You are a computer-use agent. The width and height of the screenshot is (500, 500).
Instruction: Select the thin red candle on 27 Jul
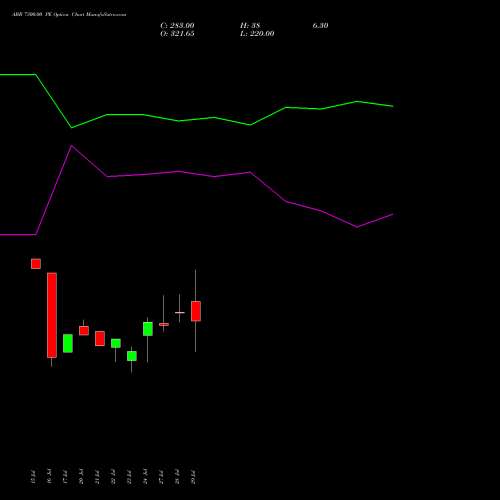pyautogui.click(x=164, y=324)
